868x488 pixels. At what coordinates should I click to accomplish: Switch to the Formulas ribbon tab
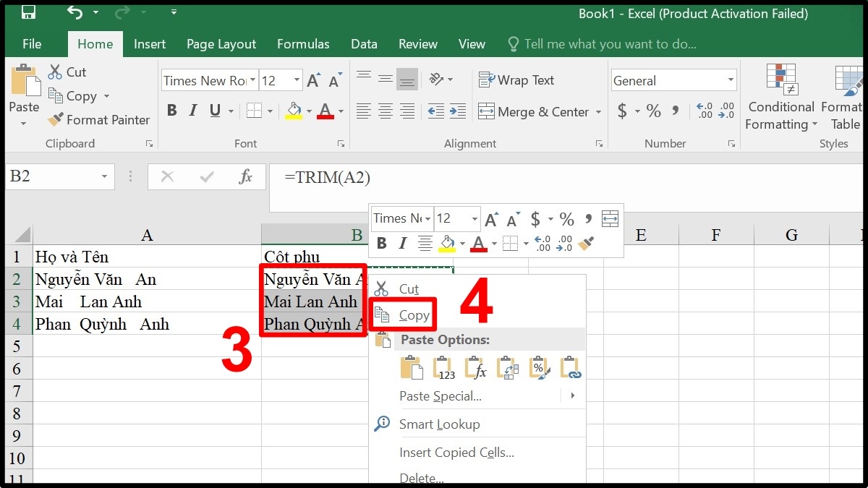pyautogui.click(x=303, y=44)
